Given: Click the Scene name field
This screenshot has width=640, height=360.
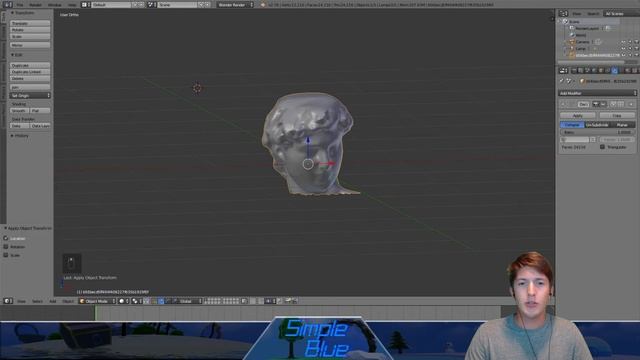Looking at the screenshot, I should click(x=177, y=5).
